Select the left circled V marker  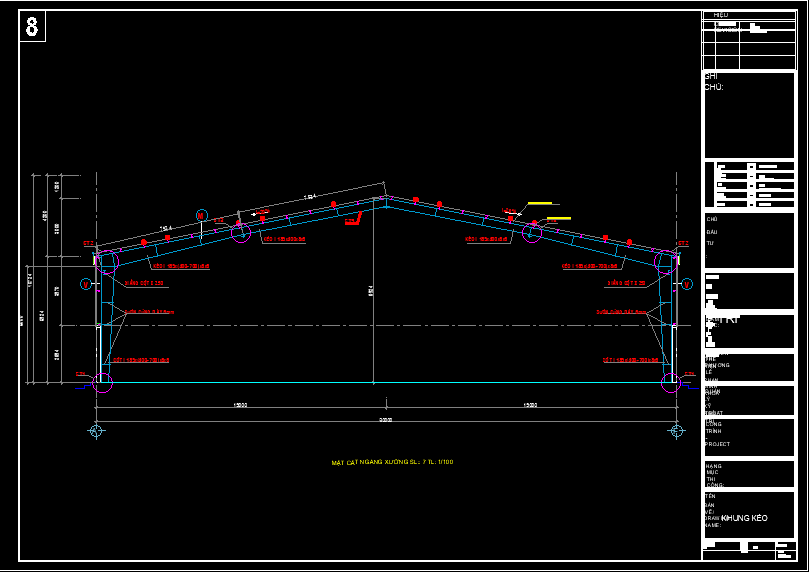86,284
